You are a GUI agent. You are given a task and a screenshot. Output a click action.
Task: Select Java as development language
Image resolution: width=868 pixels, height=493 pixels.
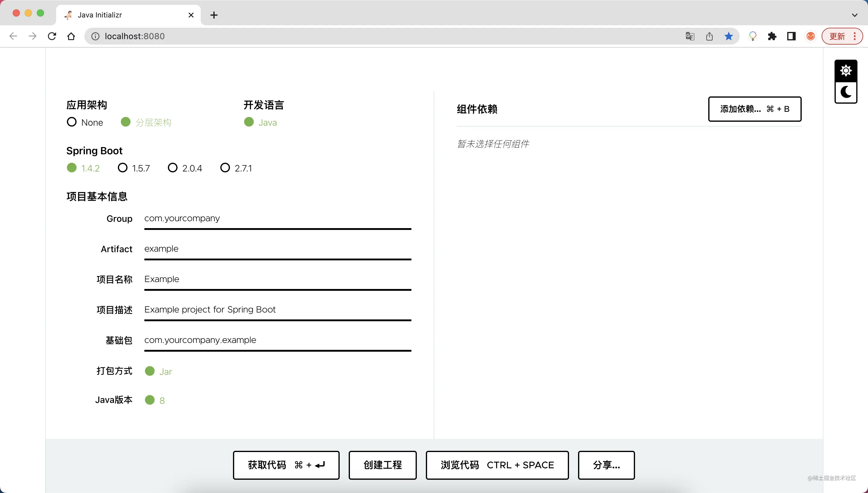pyautogui.click(x=260, y=122)
